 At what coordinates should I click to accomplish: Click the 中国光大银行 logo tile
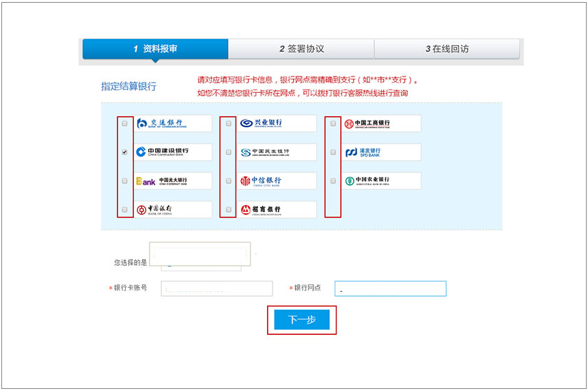[x=173, y=181]
